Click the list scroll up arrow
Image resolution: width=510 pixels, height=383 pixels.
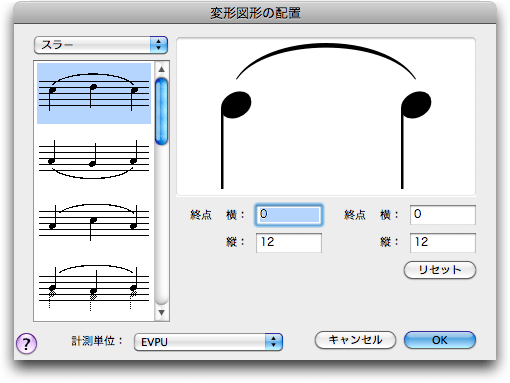pos(162,69)
